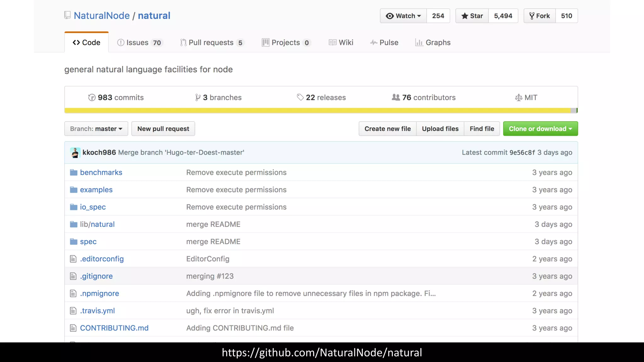Open 'ugh, fix error in travis.yml' commit
644x362 pixels.
tap(230, 311)
